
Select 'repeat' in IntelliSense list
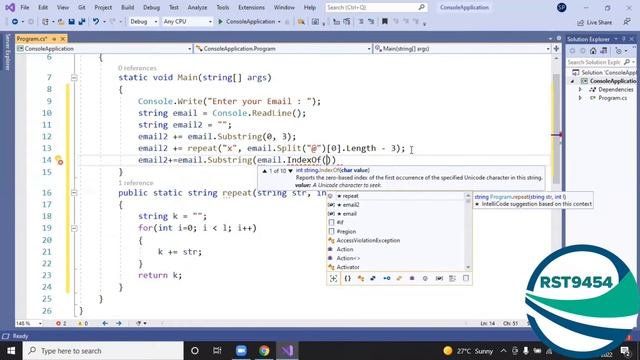point(397,196)
